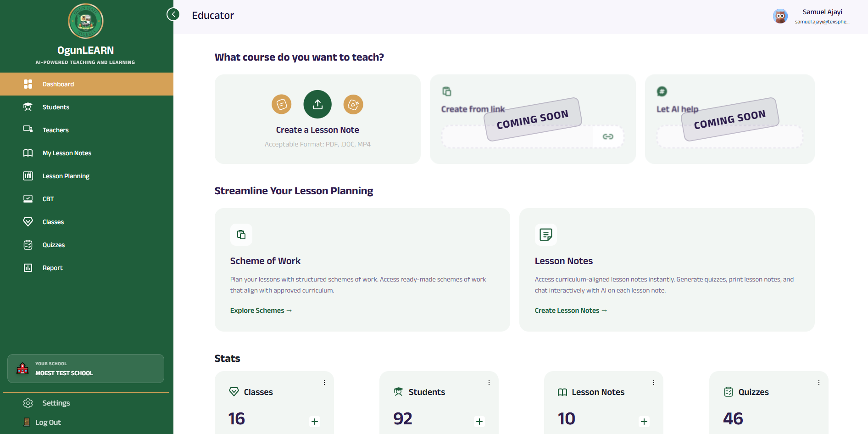868x434 pixels.
Task: Open the Classes card options menu
Action: [x=324, y=382]
